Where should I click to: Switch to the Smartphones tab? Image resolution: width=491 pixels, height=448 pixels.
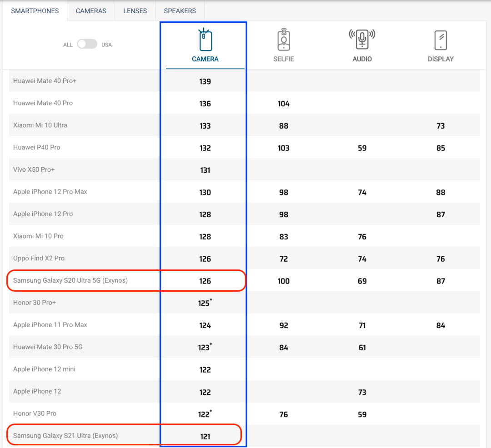(x=35, y=11)
